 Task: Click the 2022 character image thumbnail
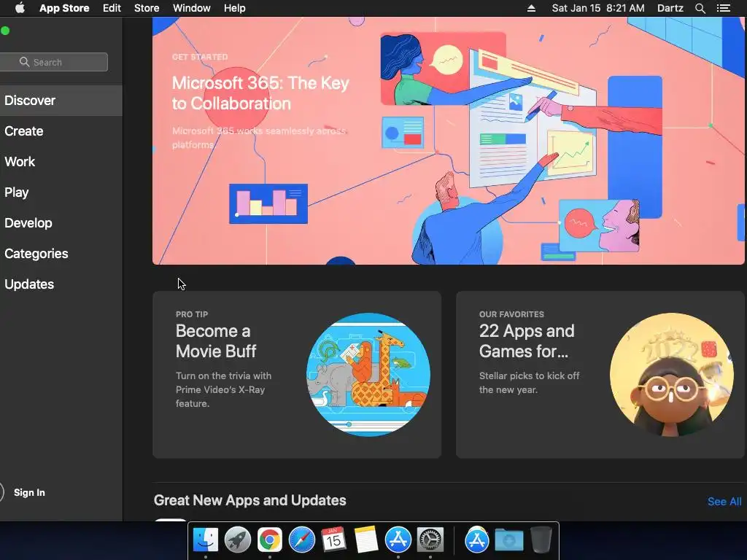(672, 375)
